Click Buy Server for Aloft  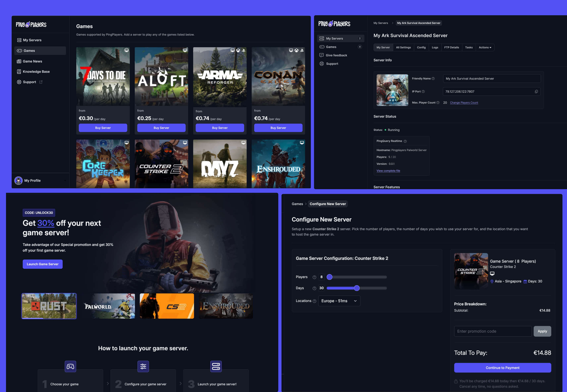click(161, 128)
